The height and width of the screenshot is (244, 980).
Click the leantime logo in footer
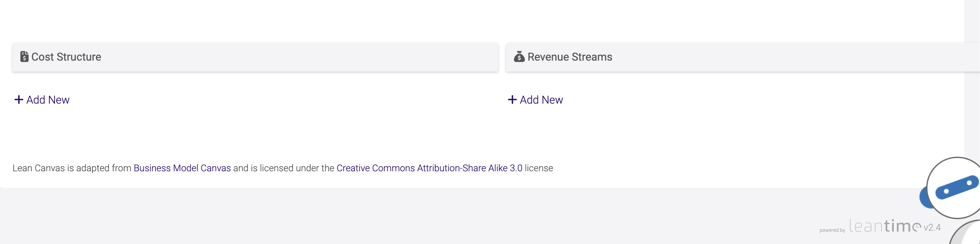pos(885,226)
